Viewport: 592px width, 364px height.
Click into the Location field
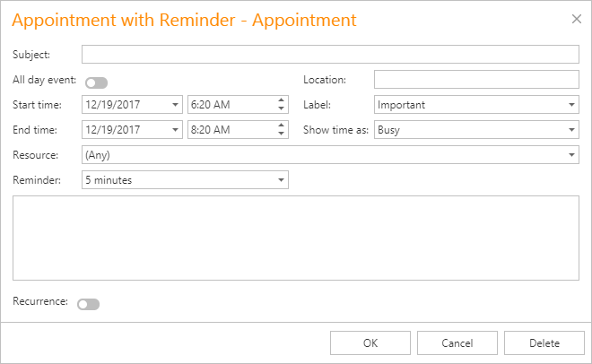click(x=476, y=80)
